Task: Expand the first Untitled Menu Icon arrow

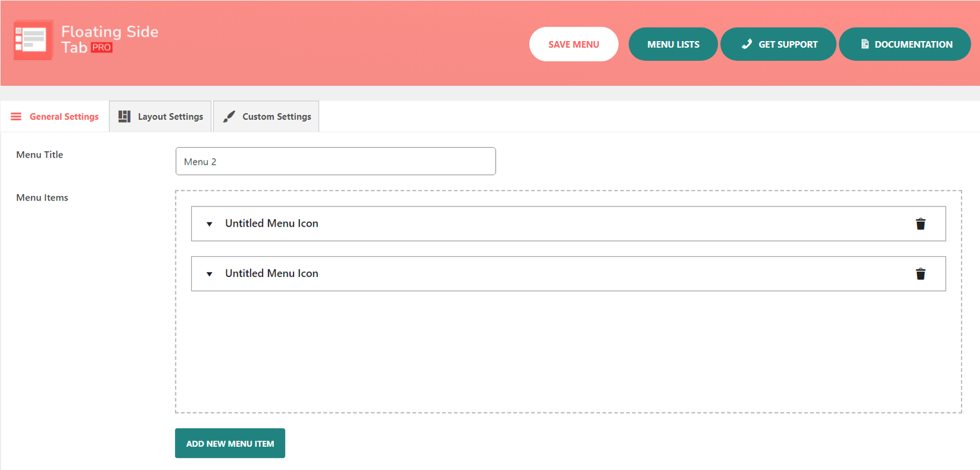Action: pos(209,224)
